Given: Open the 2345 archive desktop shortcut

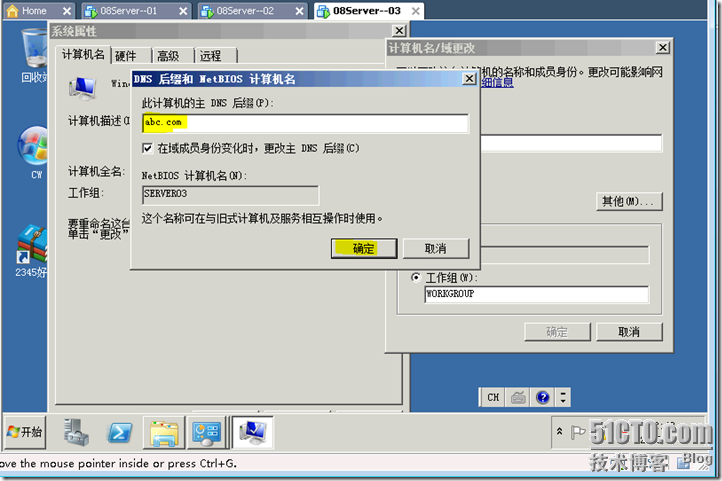Looking at the screenshot, I should click(x=32, y=251).
